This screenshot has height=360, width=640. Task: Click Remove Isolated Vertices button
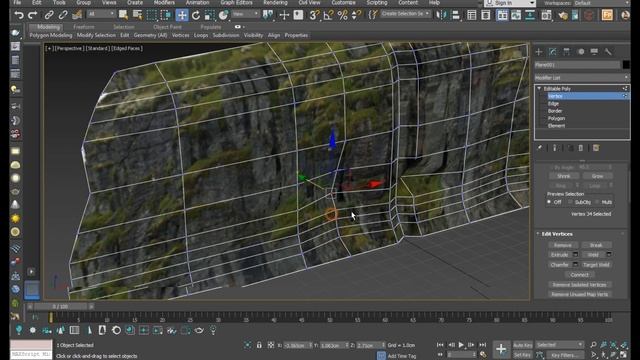tap(580, 284)
